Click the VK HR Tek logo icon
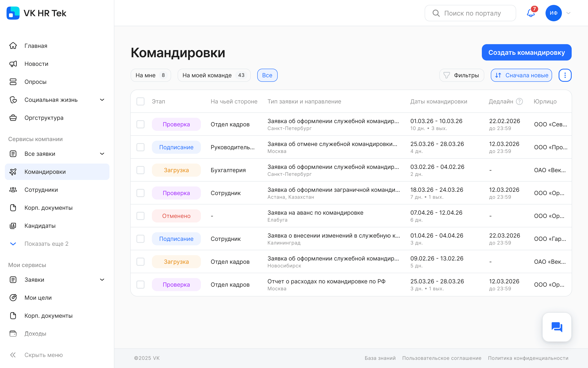The image size is (588, 368). (x=13, y=13)
